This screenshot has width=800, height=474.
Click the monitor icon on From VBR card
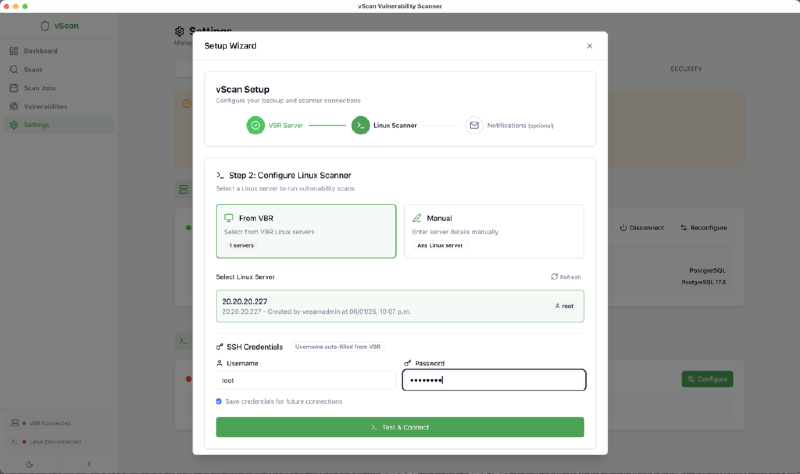pos(229,218)
